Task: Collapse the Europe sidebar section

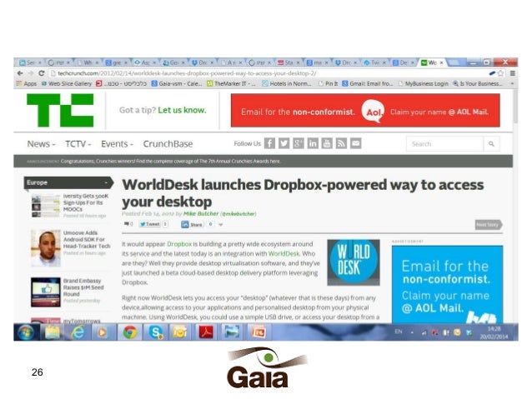Action: coord(106,182)
